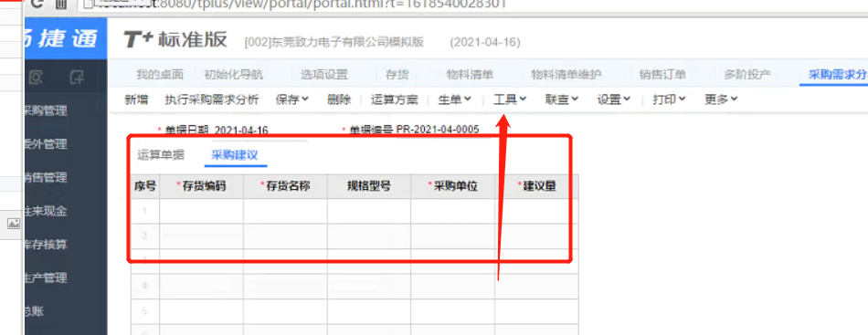Image resolution: width=868 pixels, height=335 pixels.
Task: Click the 存货编码 column header
Action: [x=201, y=186]
